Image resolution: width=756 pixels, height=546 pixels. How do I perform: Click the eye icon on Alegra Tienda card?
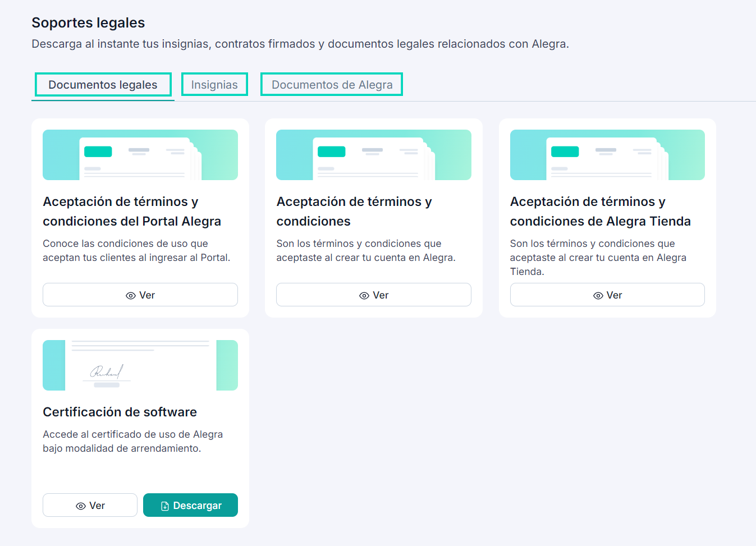click(x=598, y=295)
